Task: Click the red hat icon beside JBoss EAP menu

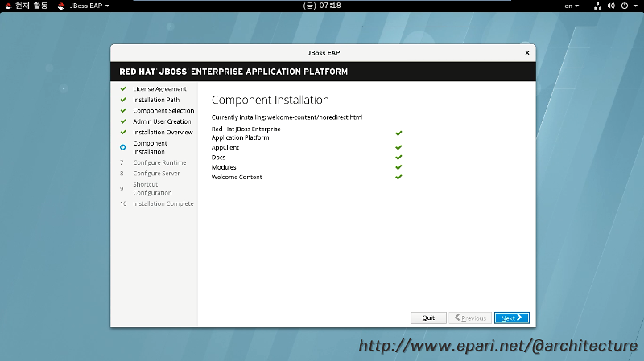Action: tap(61, 6)
